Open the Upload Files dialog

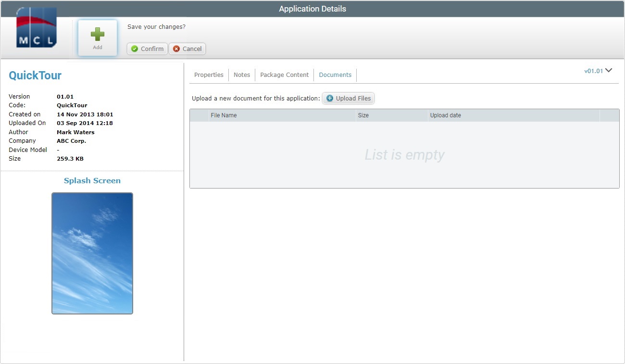pyautogui.click(x=348, y=98)
